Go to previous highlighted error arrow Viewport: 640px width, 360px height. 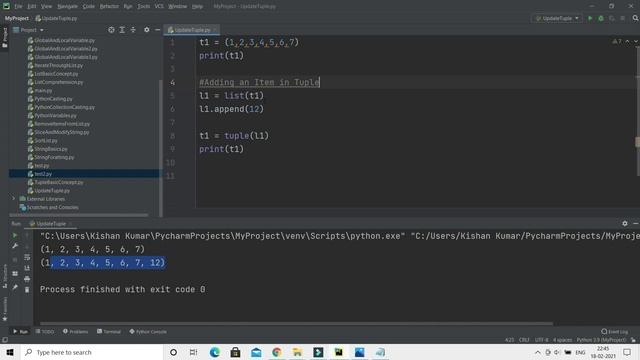click(627, 42)
